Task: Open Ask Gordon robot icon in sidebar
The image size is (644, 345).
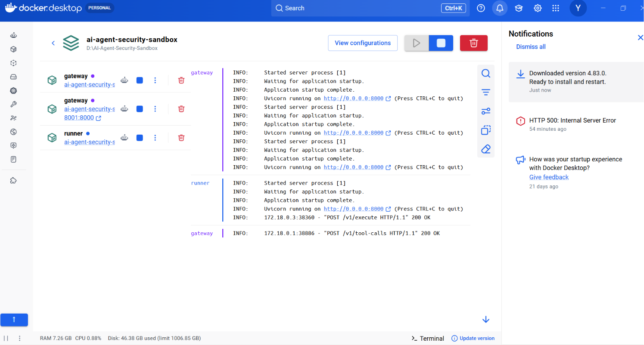Action: (13, 35)
